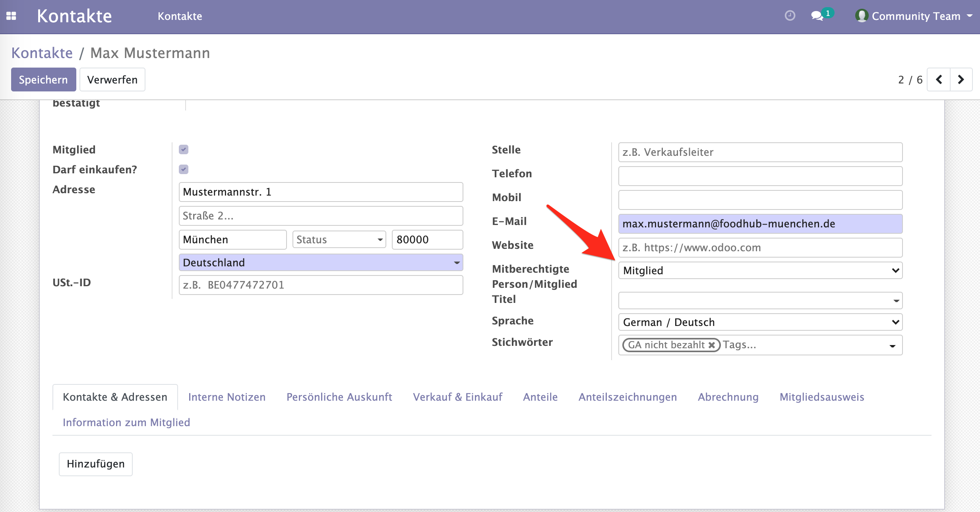Open the Mitberechtigte Person/Mitglied dropdown
Image resolution: width=980 pixels, height=512 pixels.
point(760,270)
